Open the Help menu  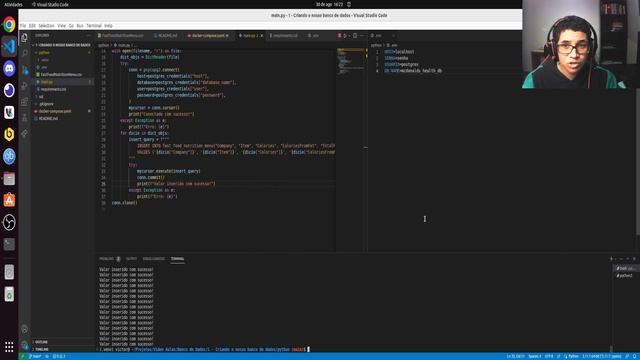pyautogui.click(x=108, y=26)
